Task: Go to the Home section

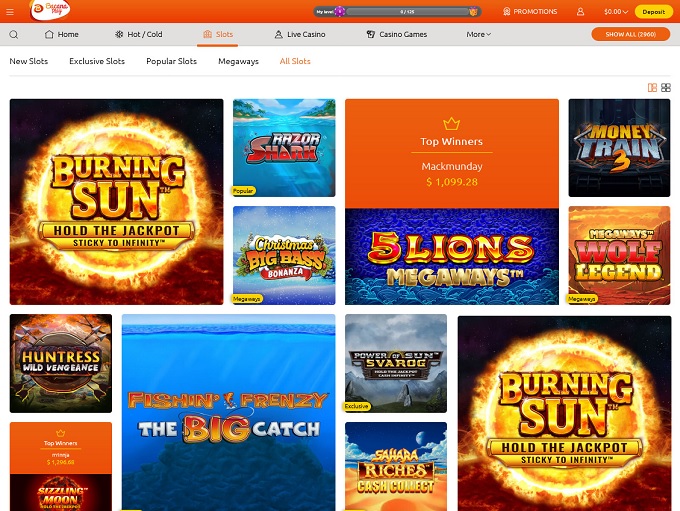Action: pyautogui.click(x=61, y=34)
